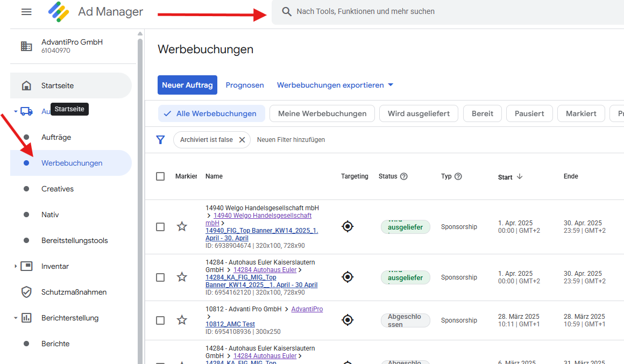Sort by the Name column header
Screen dimensions: 624x364
pyautogui.click(x=214, y=176)
